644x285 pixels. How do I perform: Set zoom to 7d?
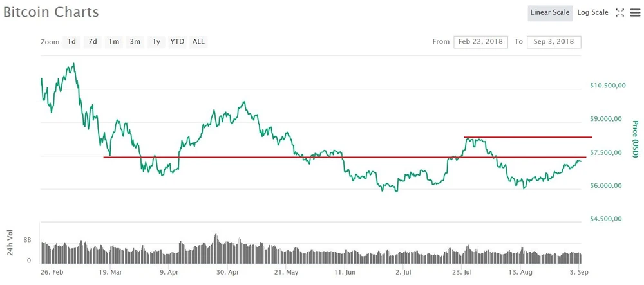[x=93, y=42]
